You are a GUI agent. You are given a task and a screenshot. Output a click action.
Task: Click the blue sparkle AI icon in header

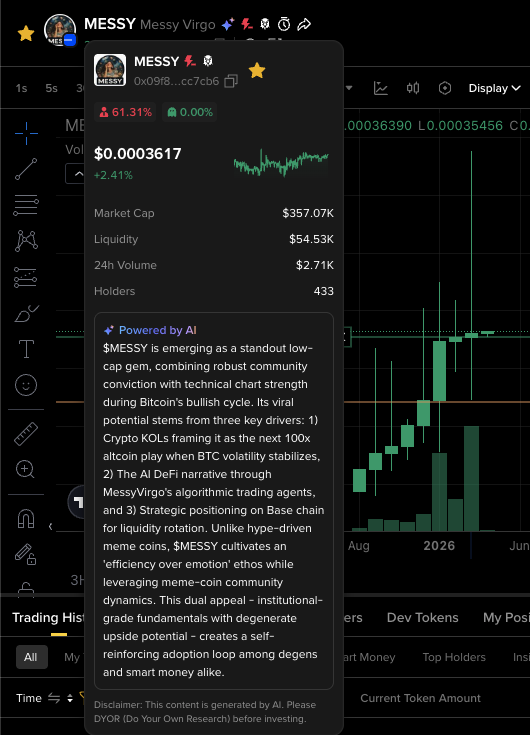pos(228,24)
